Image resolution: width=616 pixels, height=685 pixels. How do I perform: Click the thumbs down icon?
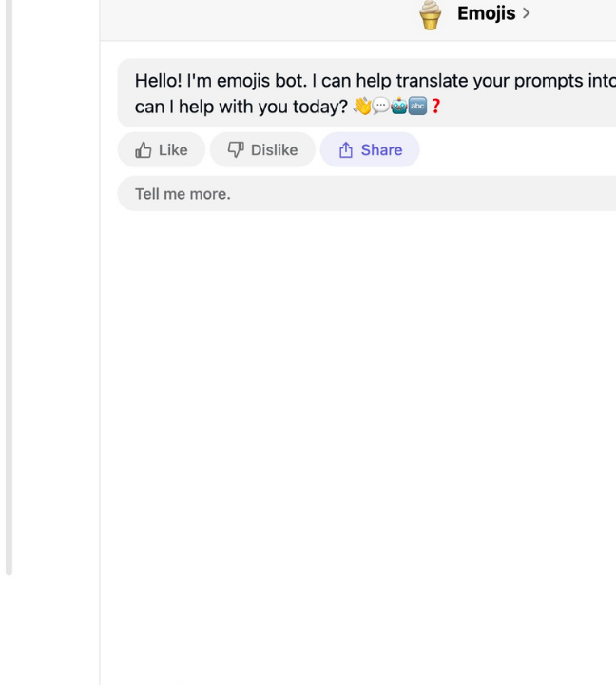point(236,149)
